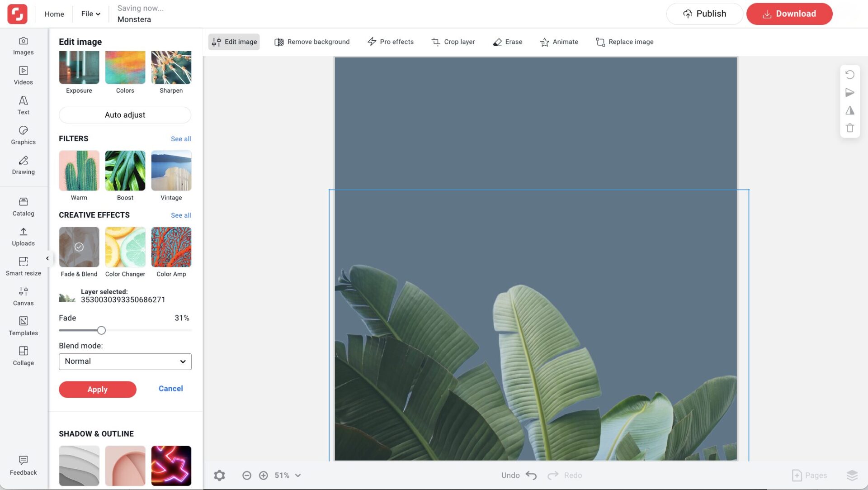Viewport: 868px width, 490px height.
Task: Open the Crop layer tool
Action: click(453, 42)
